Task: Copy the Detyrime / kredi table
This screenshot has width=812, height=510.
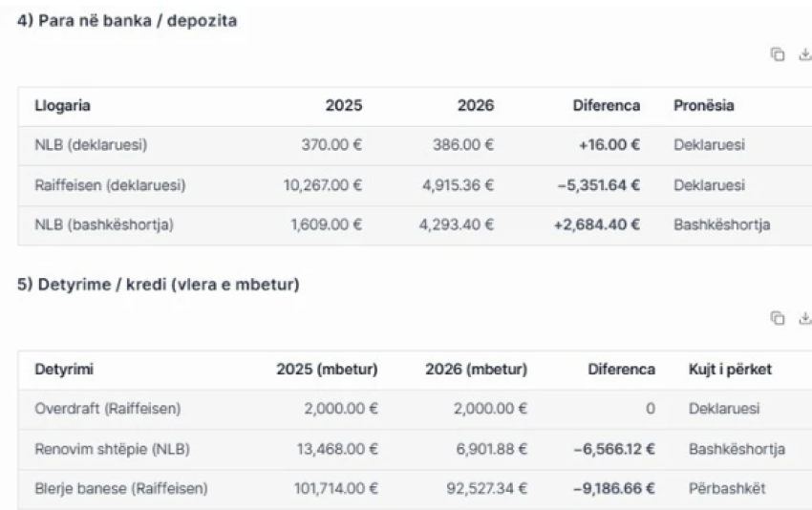Action: [778, 318]
